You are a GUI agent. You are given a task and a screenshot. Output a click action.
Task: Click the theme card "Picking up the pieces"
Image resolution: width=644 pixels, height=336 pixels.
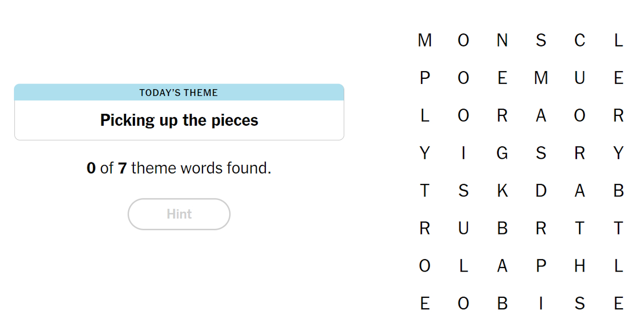[x=179, y=120]
